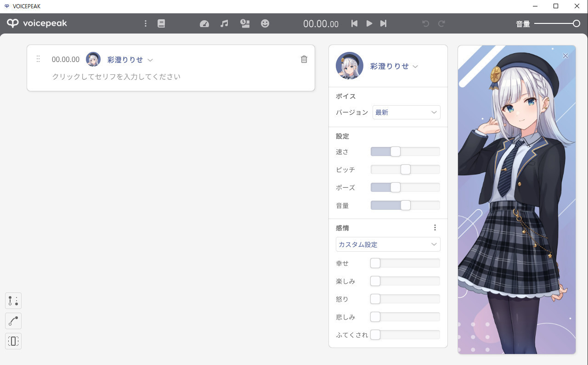Open the 感情 section options menu

coord(435,227)
